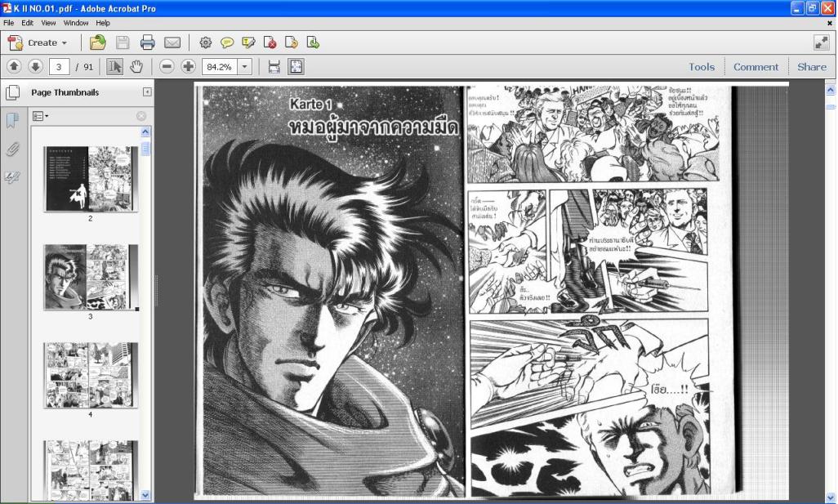Open a file with the folder icon
The width and height of the screenshot is (838, 504).
pos(98,42)
